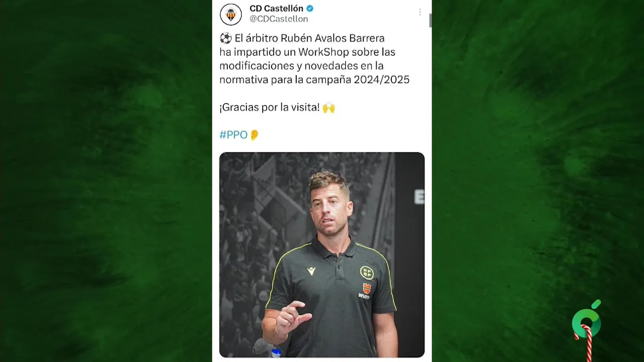The height and width of the screenshot is (362, 644).
Task: Open the CD Castellón account name
Action: [276, 9]
